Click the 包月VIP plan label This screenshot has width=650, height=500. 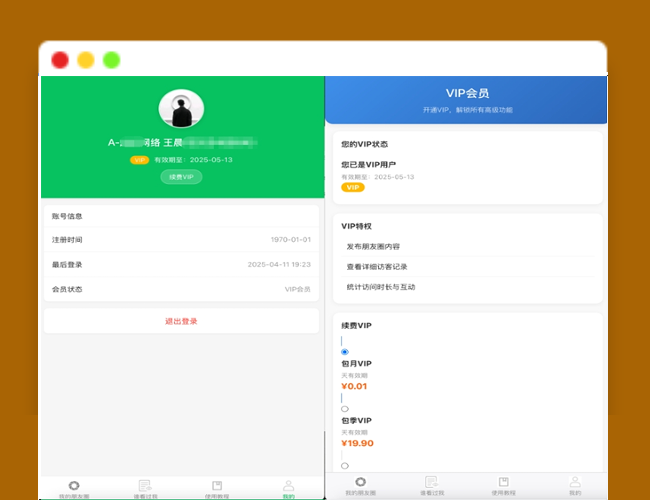point(357,364)
